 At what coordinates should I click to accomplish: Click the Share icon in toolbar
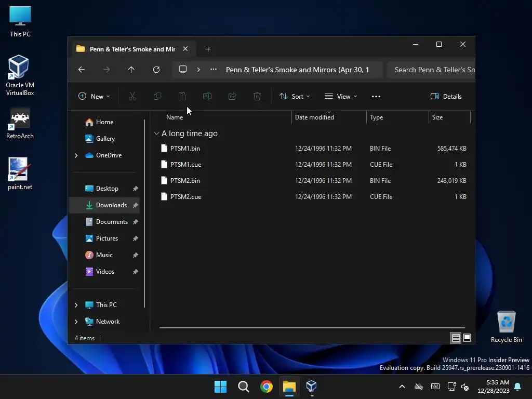pyautogui.click(x=232, y=96)
